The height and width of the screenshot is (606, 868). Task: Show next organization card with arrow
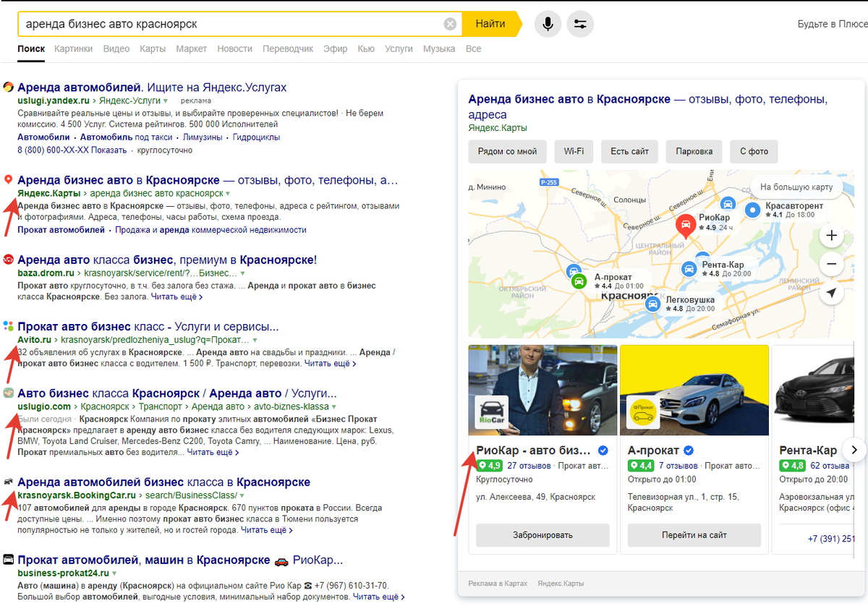point(854,450)
